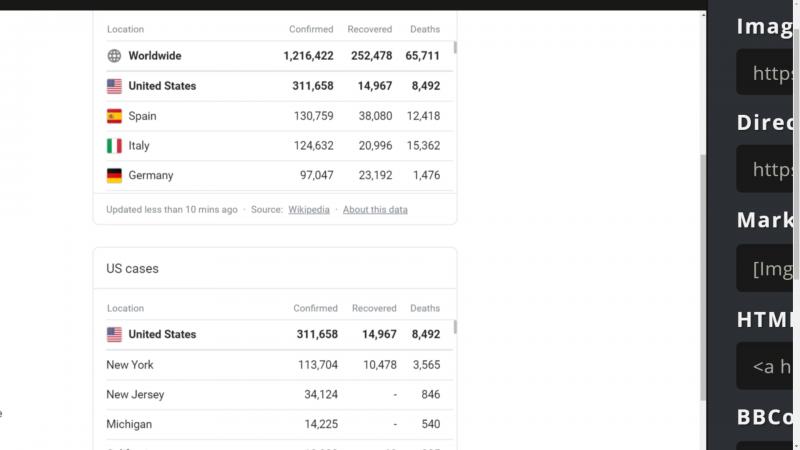Click the Spain flag icon
800x450 pixels.
[114, 116]
